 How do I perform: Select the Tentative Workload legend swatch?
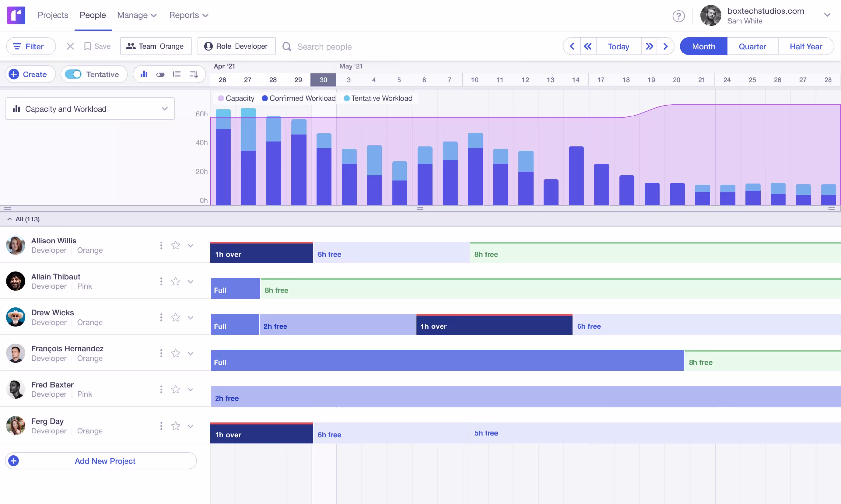tap(346, 98)
